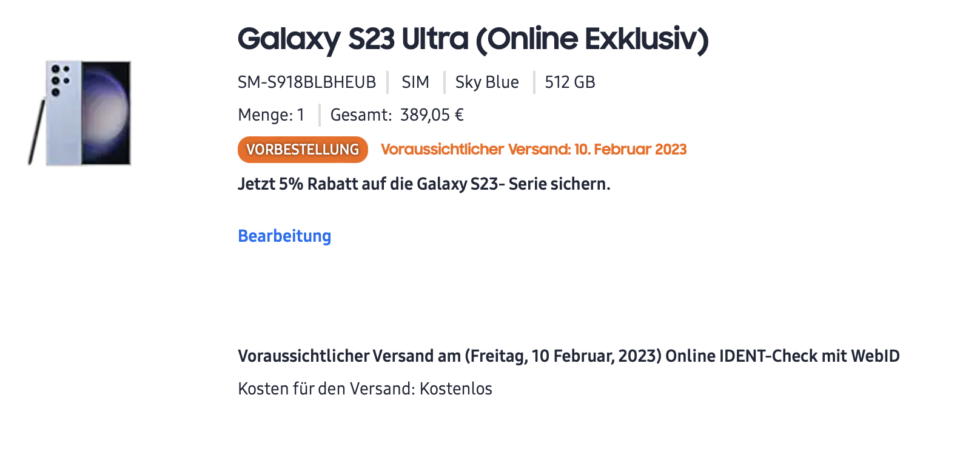Click the Galaxy S23 Ultra (Online Exklusiv) title
This screenshot has width=980, height=449.
(x=472, y=39)
